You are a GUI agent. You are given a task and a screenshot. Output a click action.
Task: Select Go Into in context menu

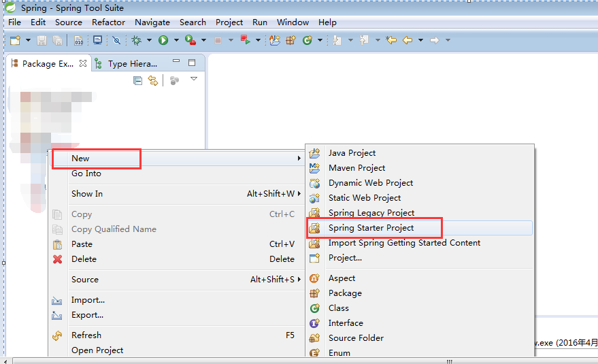click(x=178, y=173)
